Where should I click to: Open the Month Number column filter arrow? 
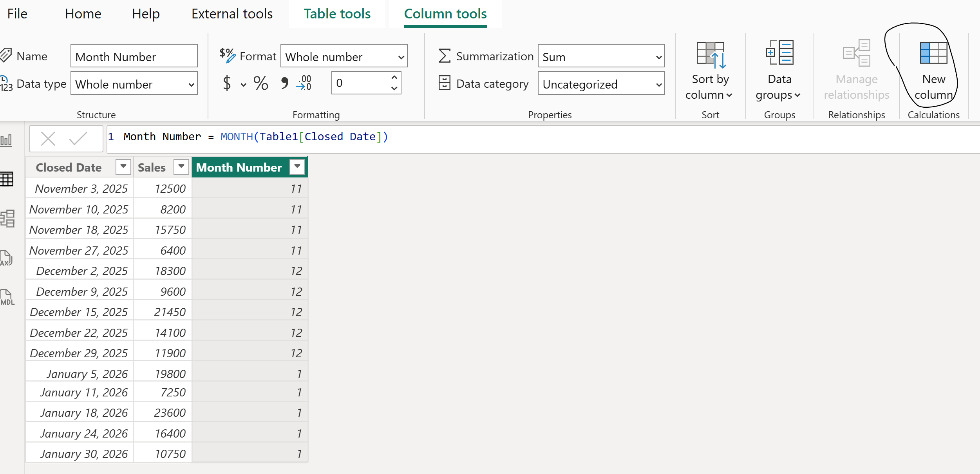[297, 166]
